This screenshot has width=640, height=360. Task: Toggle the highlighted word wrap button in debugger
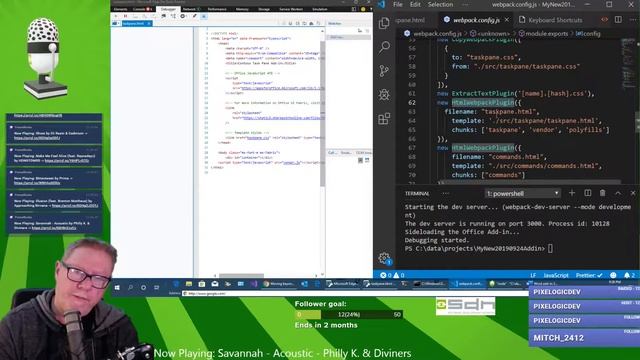click(204, 16)
